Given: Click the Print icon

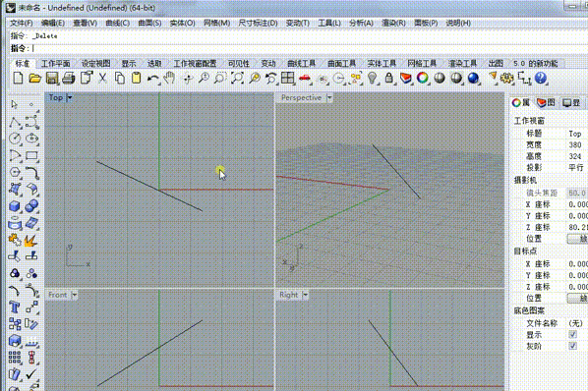Looking at the screenshot, I should click(69, 78).
